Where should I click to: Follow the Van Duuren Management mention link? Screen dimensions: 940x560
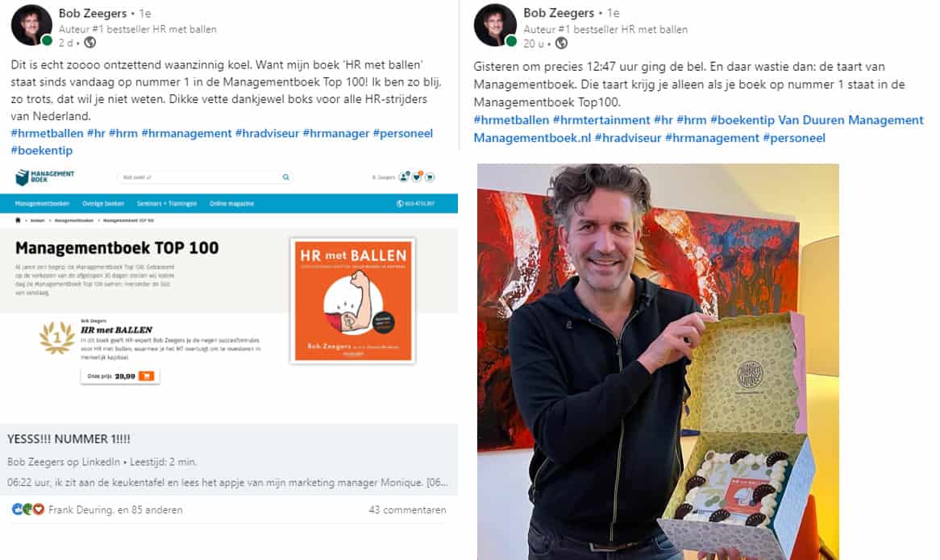coord(851,120)
